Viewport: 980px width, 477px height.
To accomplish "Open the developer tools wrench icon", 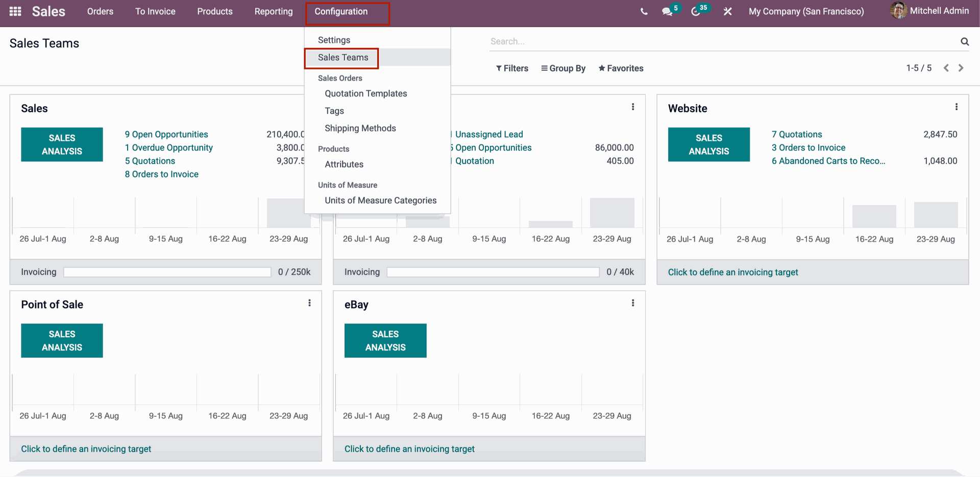I will (x=727, y=11).
